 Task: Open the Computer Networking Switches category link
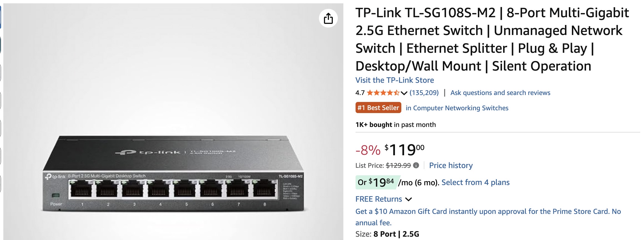coord(457,108)
